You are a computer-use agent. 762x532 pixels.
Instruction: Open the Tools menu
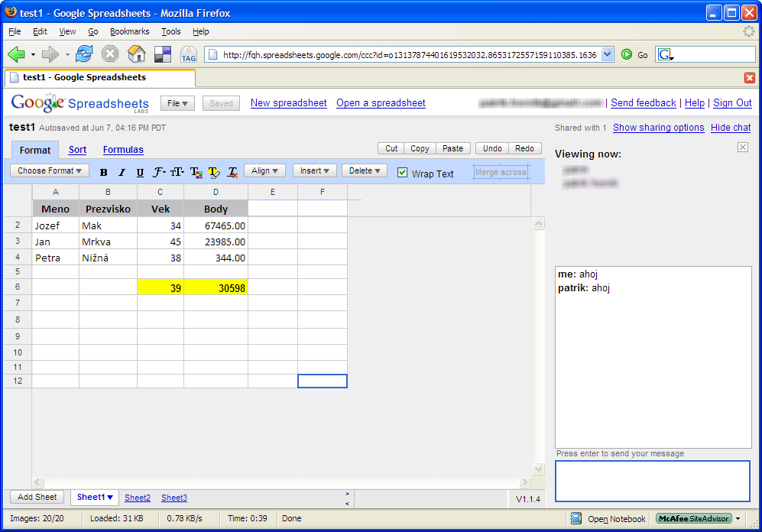pos(171,31)
